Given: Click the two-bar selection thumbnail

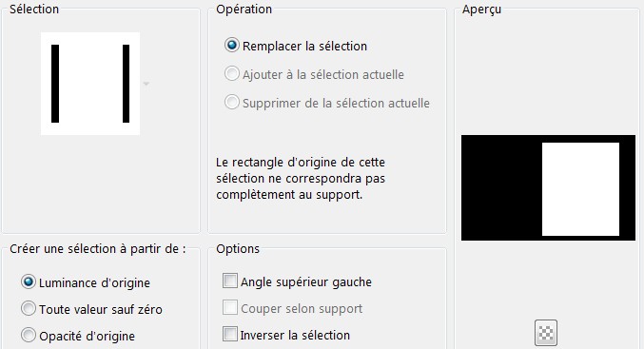Looking at the screenshot, I should [90, 84].
